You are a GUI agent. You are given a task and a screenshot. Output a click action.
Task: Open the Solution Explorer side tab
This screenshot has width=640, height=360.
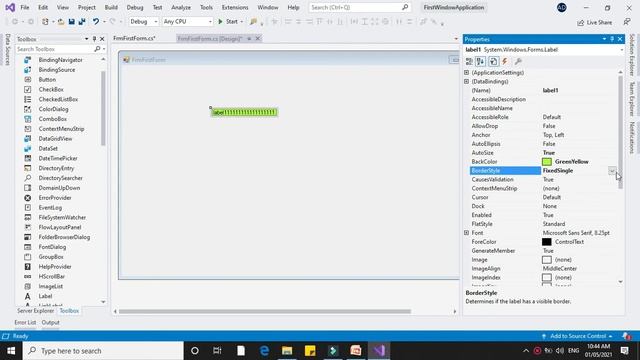point(632,55)
